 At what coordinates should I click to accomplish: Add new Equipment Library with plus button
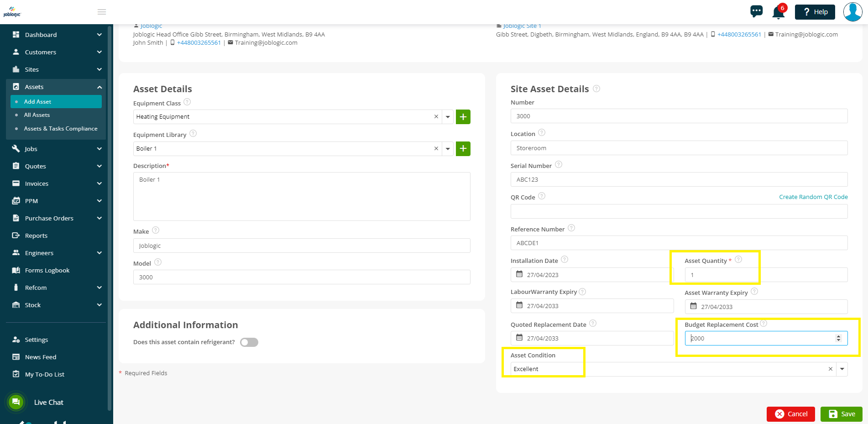463,149
